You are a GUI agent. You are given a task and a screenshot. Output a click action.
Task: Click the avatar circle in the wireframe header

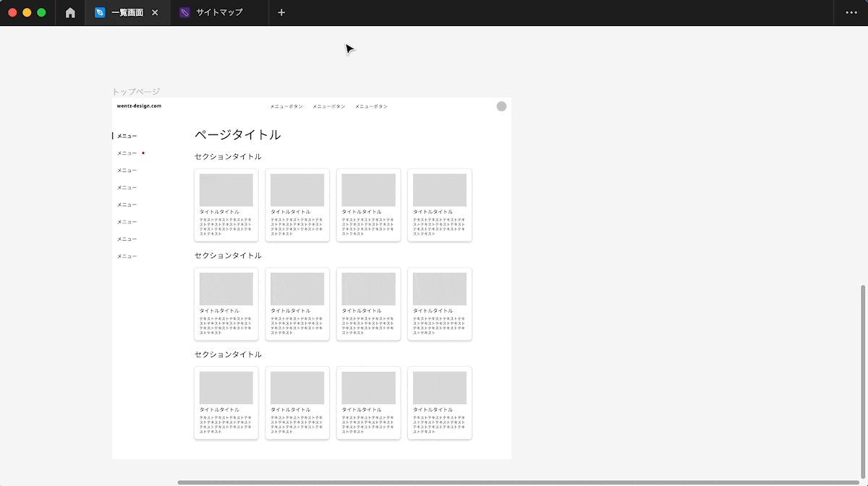(501, 106)
